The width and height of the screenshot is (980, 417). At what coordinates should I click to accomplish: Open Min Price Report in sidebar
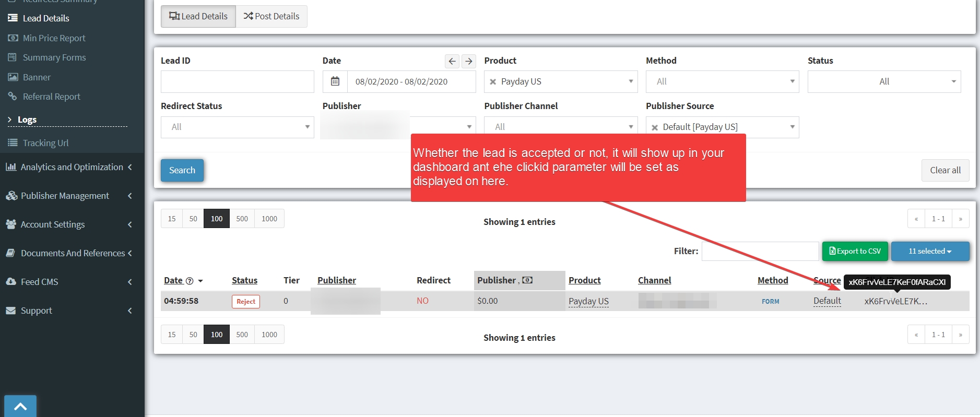pyautogui.click(x=54, y=38)
